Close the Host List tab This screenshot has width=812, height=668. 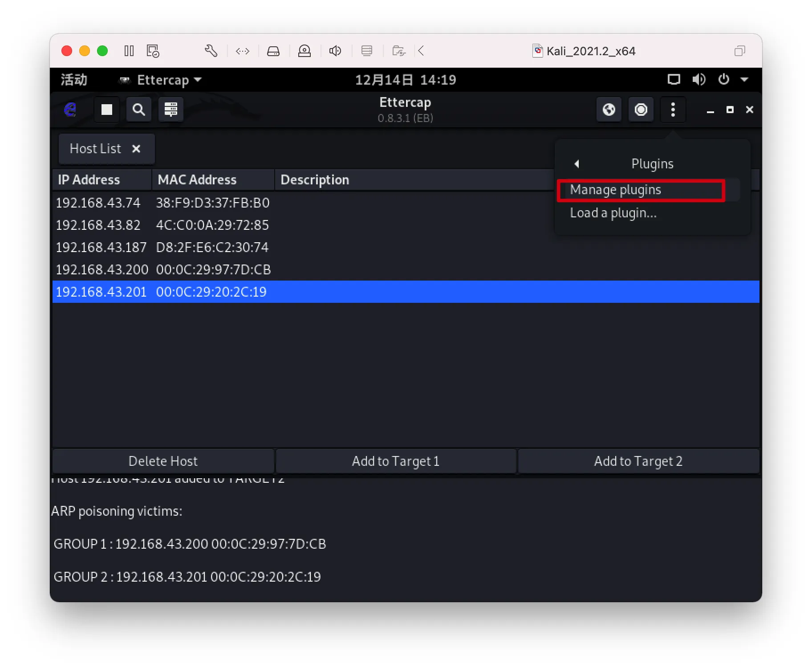(x=136, y=149)
